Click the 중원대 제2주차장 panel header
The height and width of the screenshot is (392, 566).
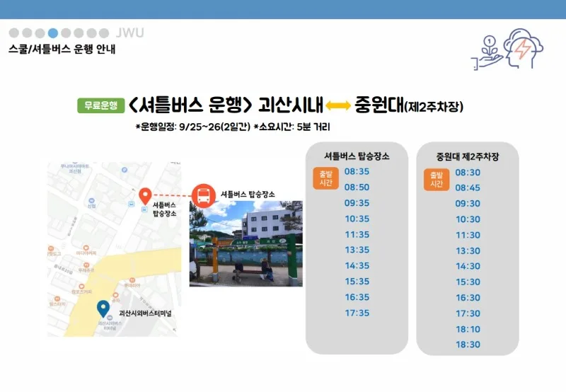[468, 156]
